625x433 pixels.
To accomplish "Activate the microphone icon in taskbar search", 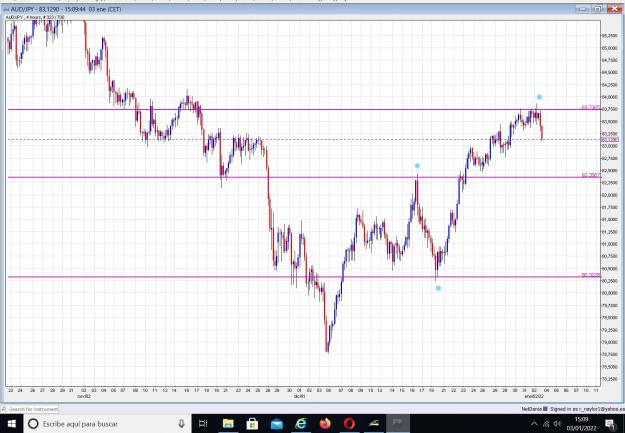I will pos(181,423).
